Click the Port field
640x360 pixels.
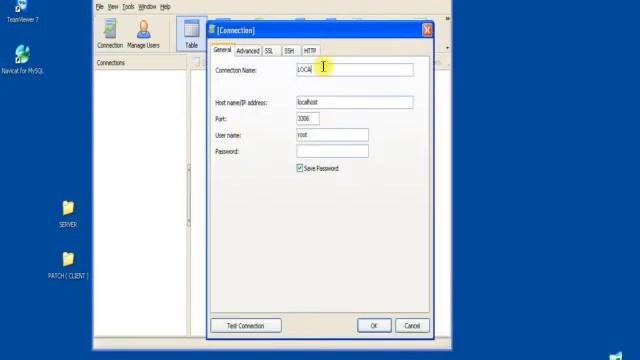click(x=308, y=119)
